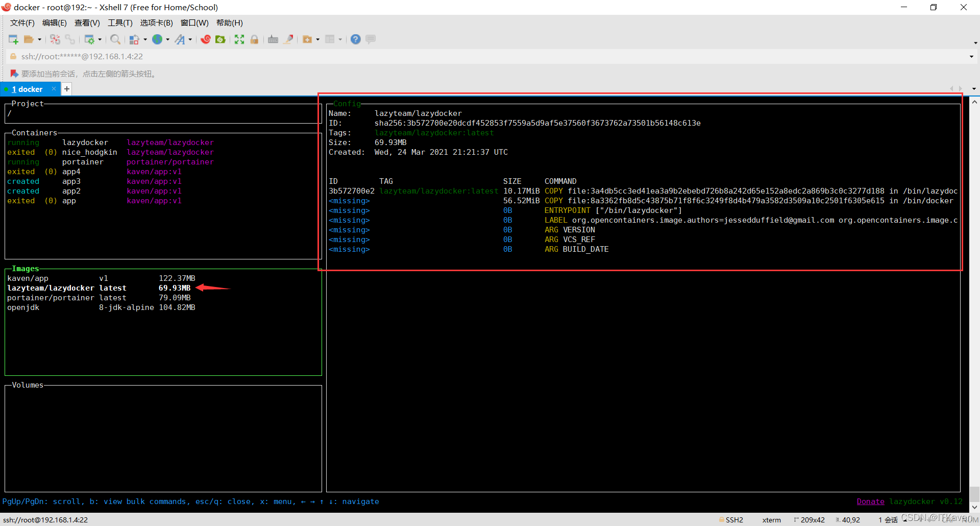Screen dimensions: 980x526
Task: Click the terminal scrollbar up arrow
Action: [x=974, y=102]
